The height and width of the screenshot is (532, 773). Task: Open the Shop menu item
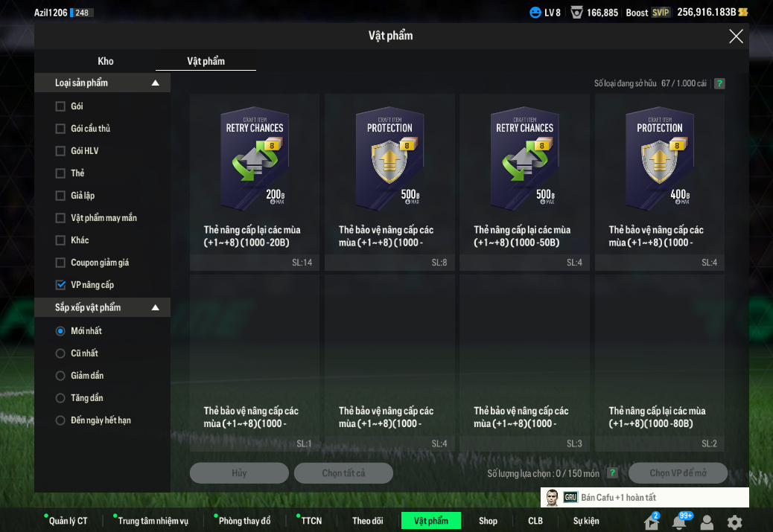[x=488, y=521]
